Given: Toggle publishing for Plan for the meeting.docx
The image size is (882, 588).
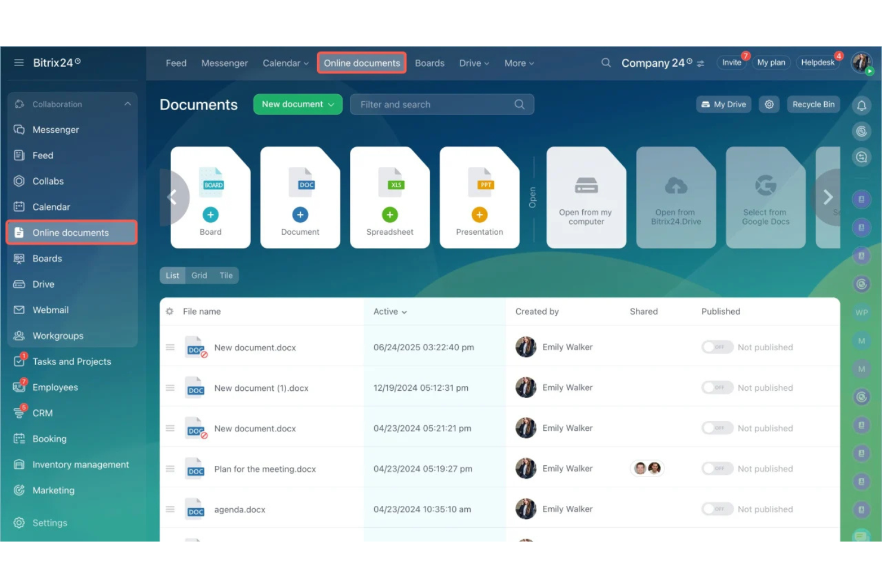Looking at the screenshot, I should pos(718,468).
